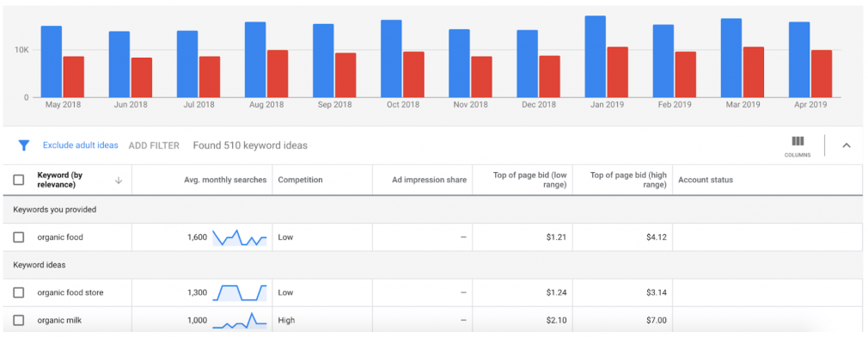Click the blue filter funnel icon
Screen dimensions: 868x338
23,145
